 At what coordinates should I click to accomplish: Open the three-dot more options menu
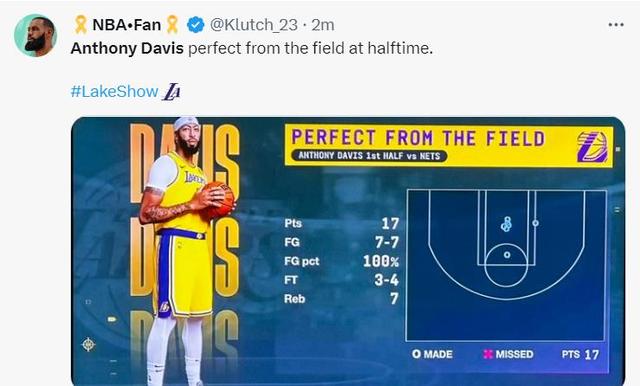[x=616, y=25]
